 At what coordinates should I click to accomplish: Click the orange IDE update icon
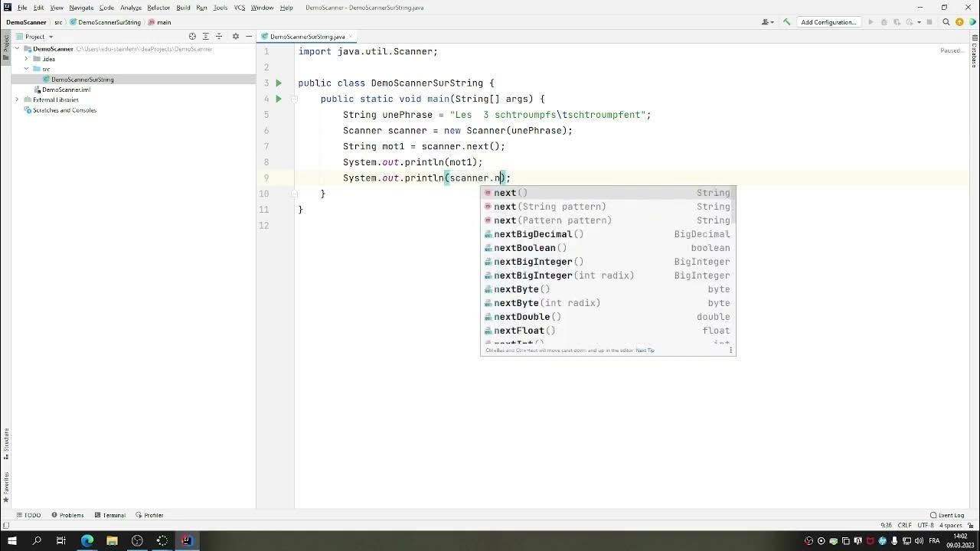coord(959,22)
